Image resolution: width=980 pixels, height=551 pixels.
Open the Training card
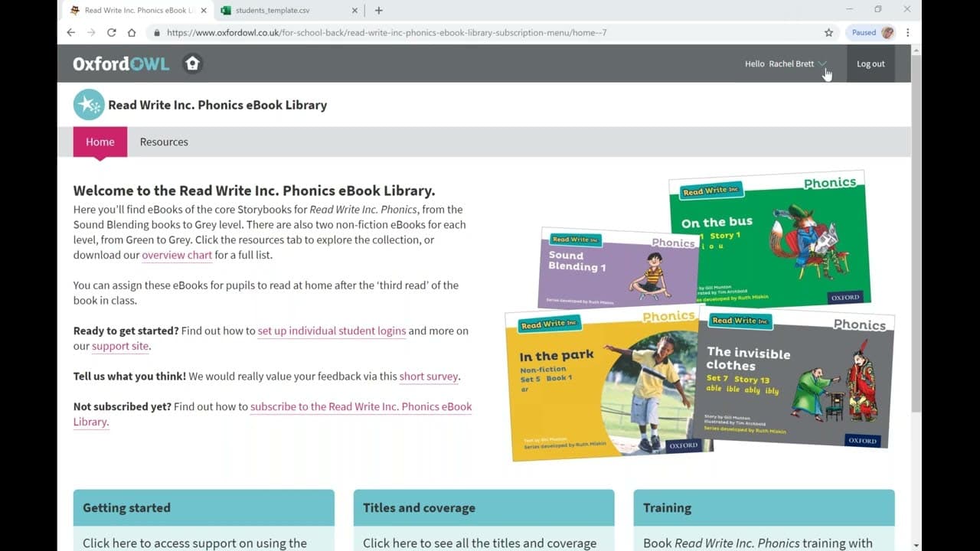(x=764, y=520)
